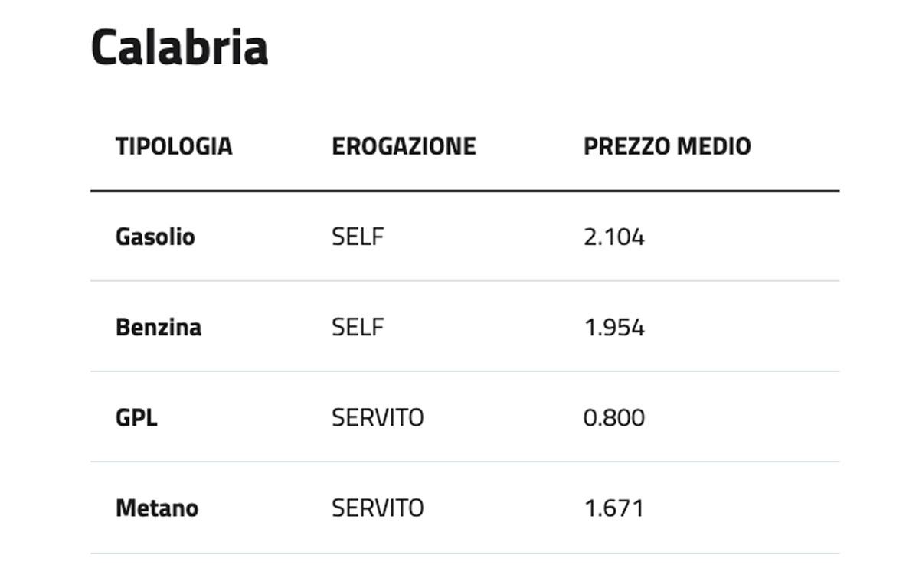
Task: Select the EROGAZIONE column header
Action: click(404, 145)
